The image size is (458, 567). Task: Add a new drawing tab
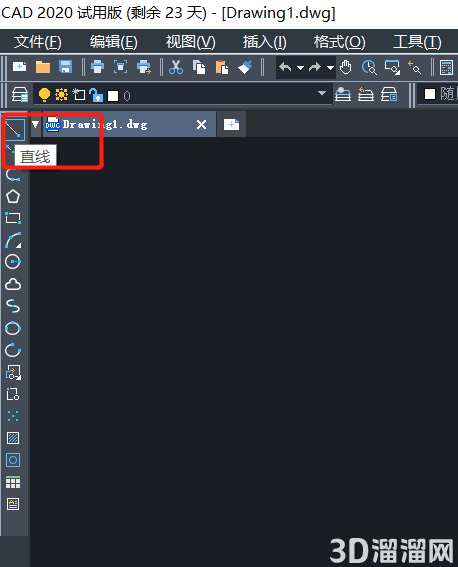[x=231, y=125]
